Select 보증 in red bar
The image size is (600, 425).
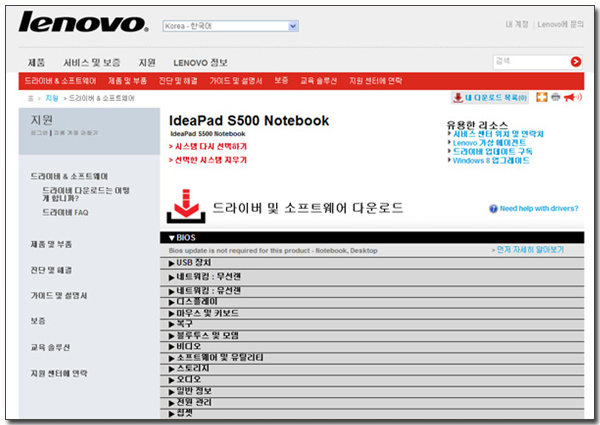point(281,81)
